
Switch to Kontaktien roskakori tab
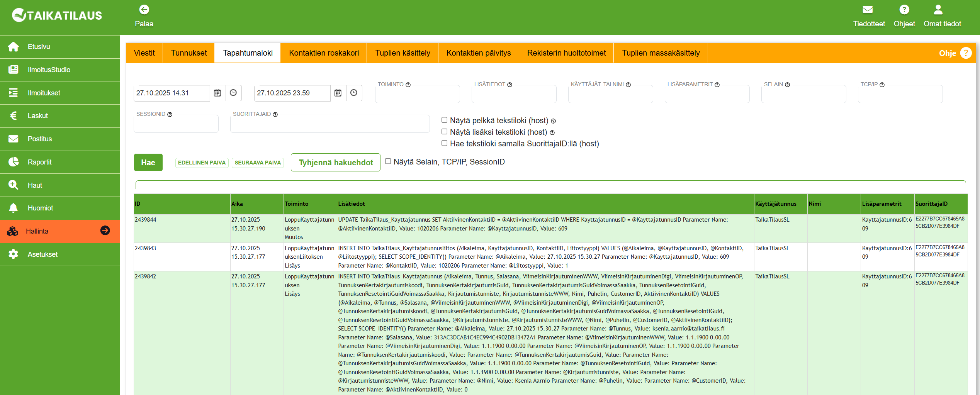click(324, 53)
